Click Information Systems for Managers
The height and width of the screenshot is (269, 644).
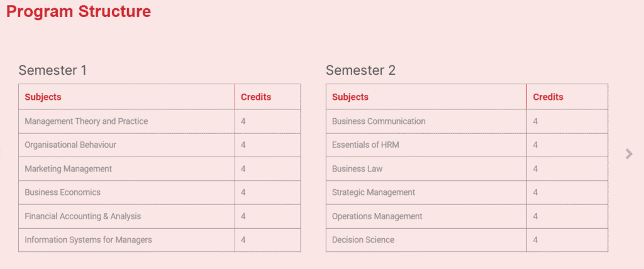pyautogui.click(x=88, y=240)
